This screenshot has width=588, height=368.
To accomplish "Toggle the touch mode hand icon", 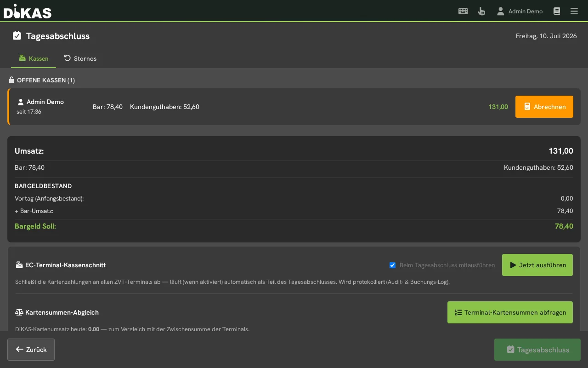I will [481, 11].
